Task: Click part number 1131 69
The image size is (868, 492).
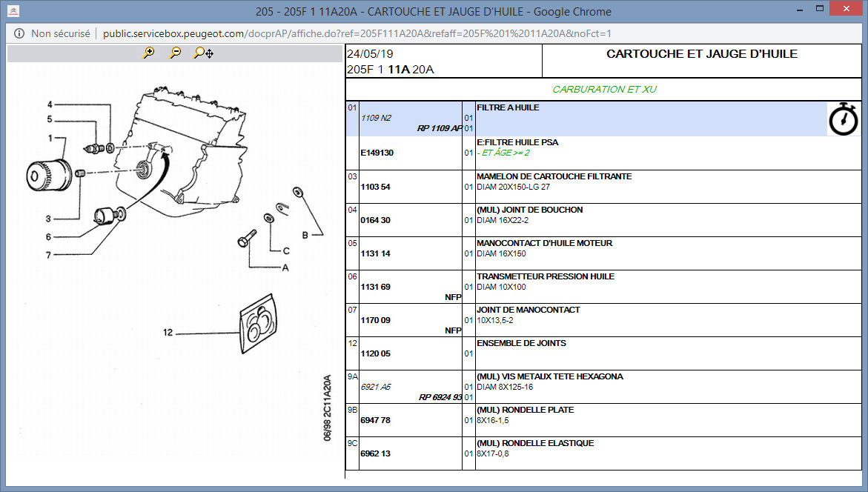Action: [x=375, y=287]
